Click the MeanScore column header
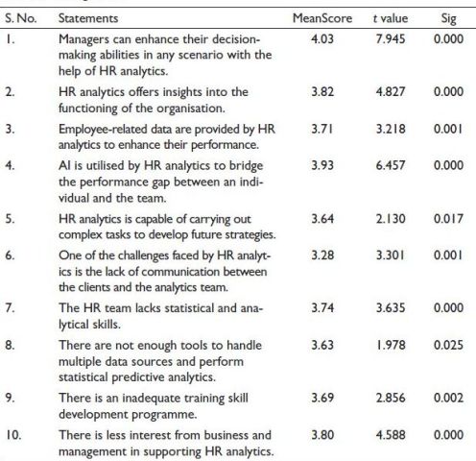Image resolution: width=476 pixels, height=461 pixels. pyautogui.click(x=322, y=18)
